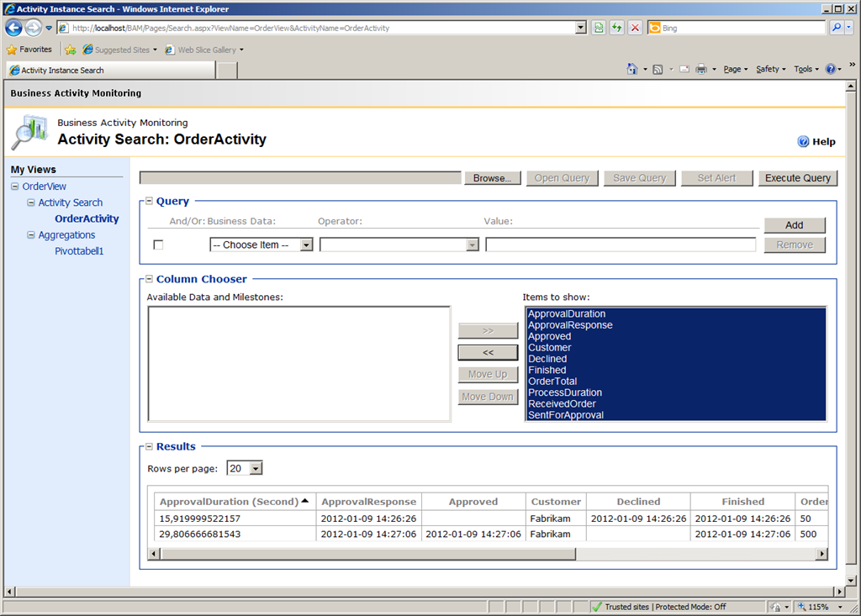The image size is (861, 616).
Task: Collapse the Query section
Action: tap(149, 202)
